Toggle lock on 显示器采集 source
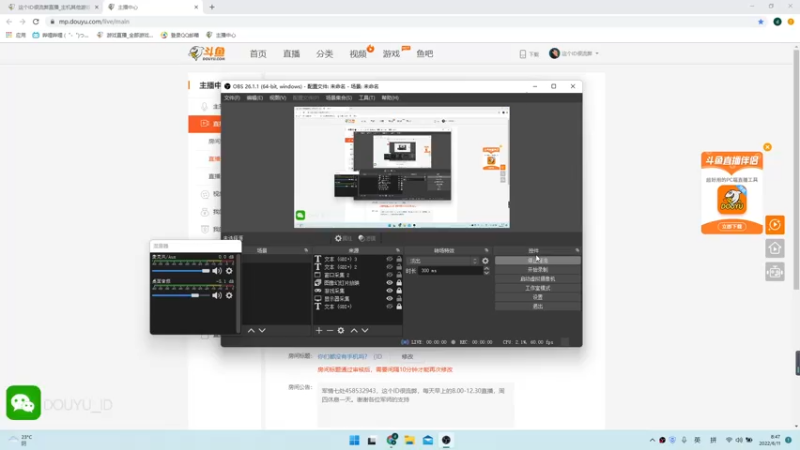 (x=399, y=298)
